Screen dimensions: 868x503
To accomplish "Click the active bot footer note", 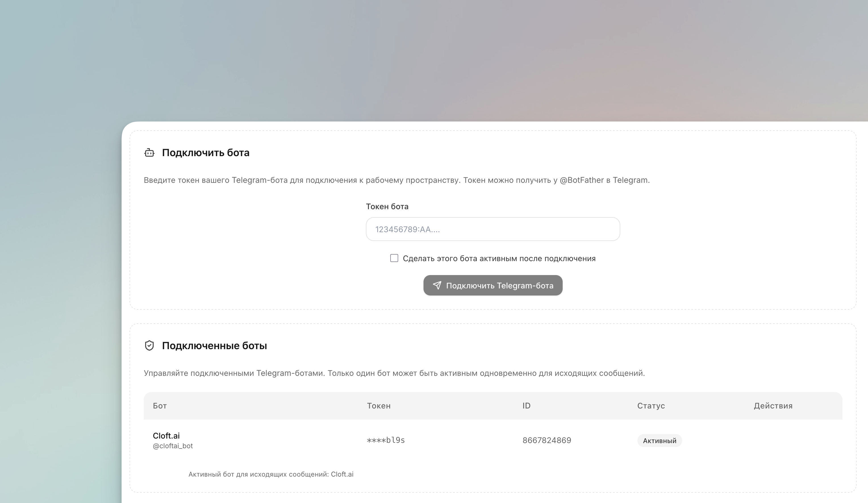I will [x=271, y=474].
